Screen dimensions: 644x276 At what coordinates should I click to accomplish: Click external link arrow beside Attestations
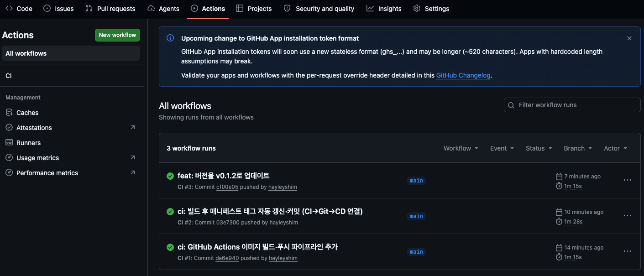coord(133,127)
